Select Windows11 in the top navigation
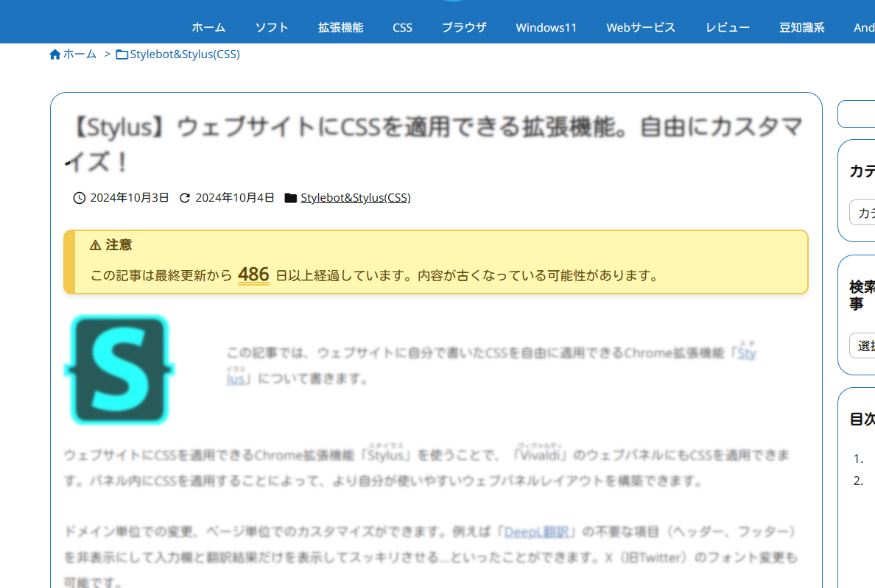 (x=546, y=28)
